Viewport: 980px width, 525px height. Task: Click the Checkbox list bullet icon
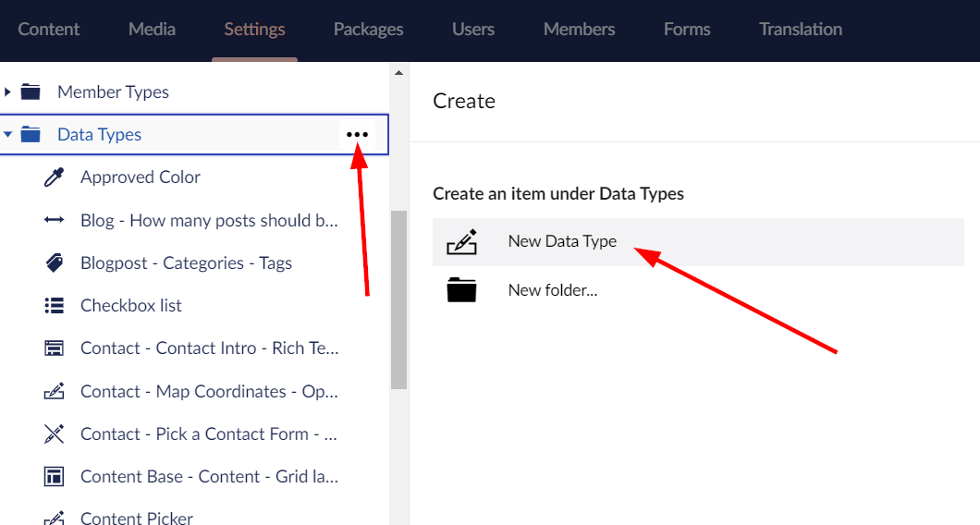54,306
